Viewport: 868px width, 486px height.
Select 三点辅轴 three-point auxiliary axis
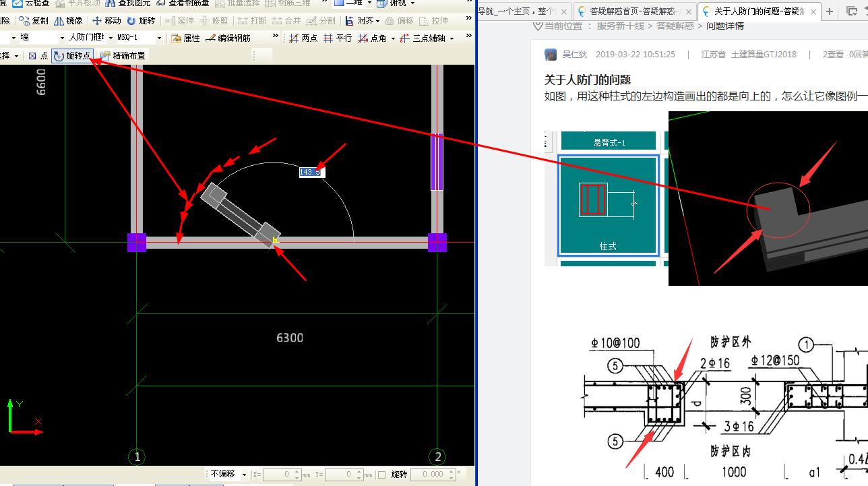[x=423, y=38]
